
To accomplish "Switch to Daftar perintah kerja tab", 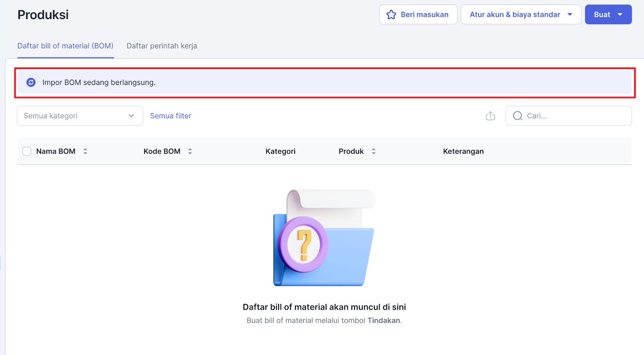I will tap(162, 46).
